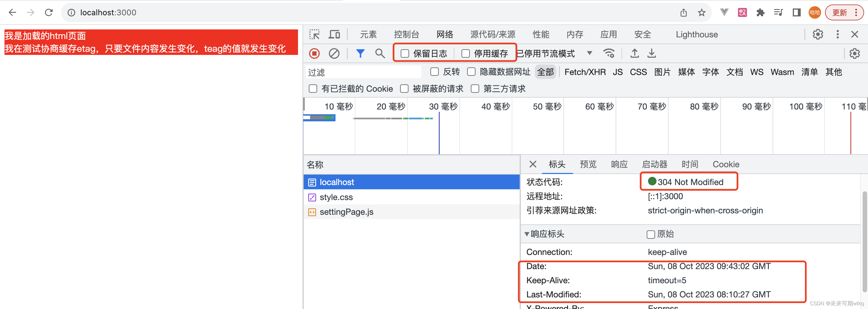This screenshot has width=868, height=309.
Task: Open DevTools settings gear
Action: 818,35
